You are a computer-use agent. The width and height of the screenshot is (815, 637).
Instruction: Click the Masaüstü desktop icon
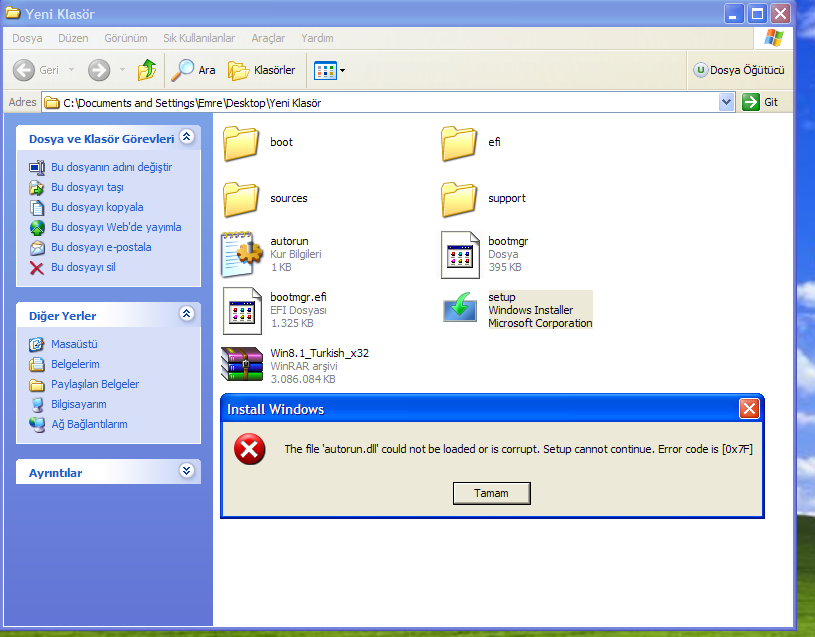tap(37, 344)
